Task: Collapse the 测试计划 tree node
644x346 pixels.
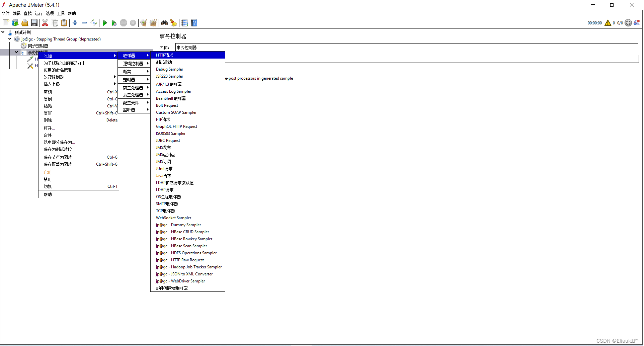Action: pos(3,32)
